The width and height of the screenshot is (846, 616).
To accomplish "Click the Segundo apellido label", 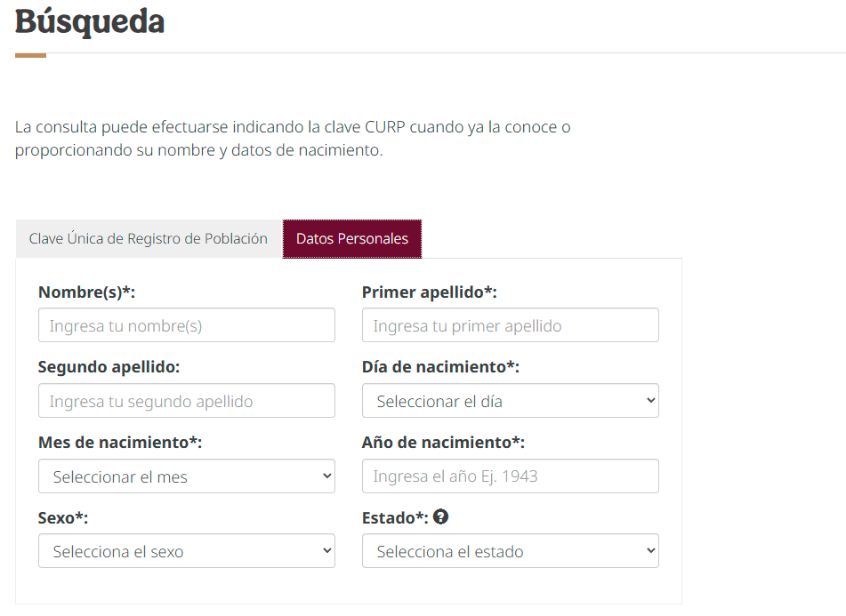I will point(109,367).
